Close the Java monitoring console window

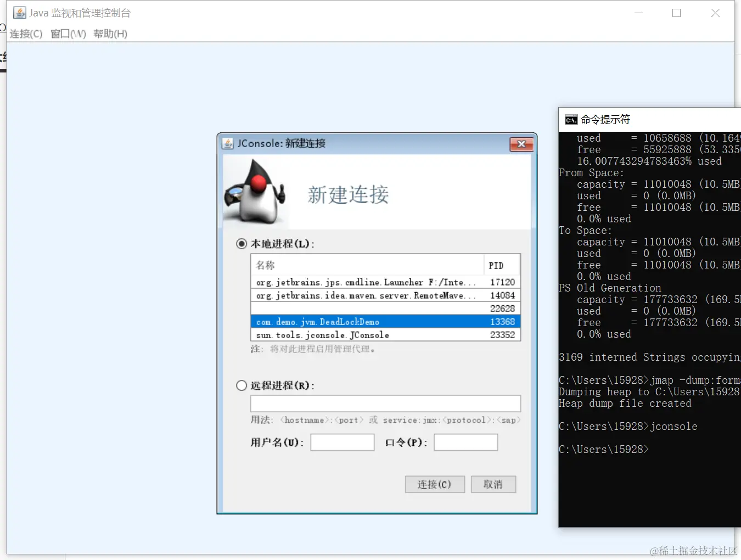click(715, 13)
